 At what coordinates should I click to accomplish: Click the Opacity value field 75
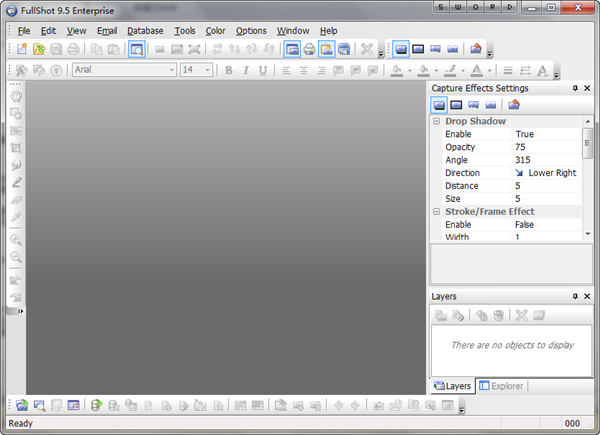[x=545, y=147]
